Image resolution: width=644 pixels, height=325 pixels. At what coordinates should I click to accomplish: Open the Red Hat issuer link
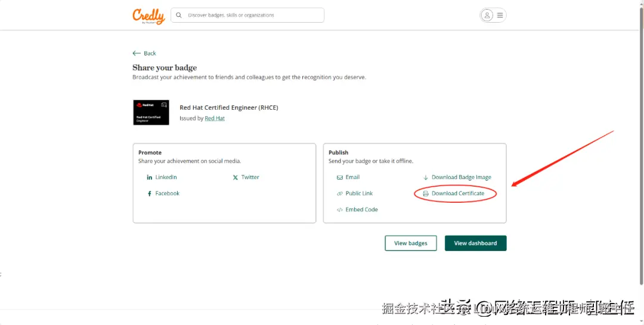click(x=215, y=118)
